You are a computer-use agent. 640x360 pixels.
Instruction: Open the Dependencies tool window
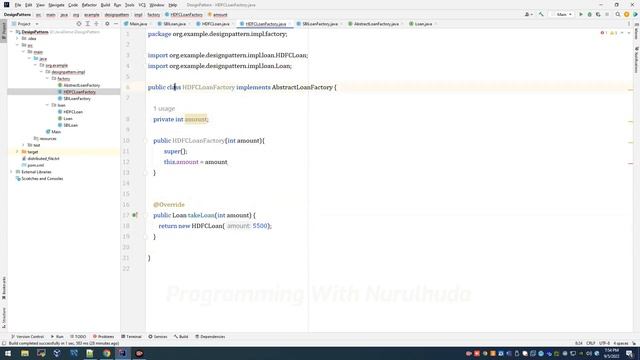pyautogui.click(x=210, y=337)
